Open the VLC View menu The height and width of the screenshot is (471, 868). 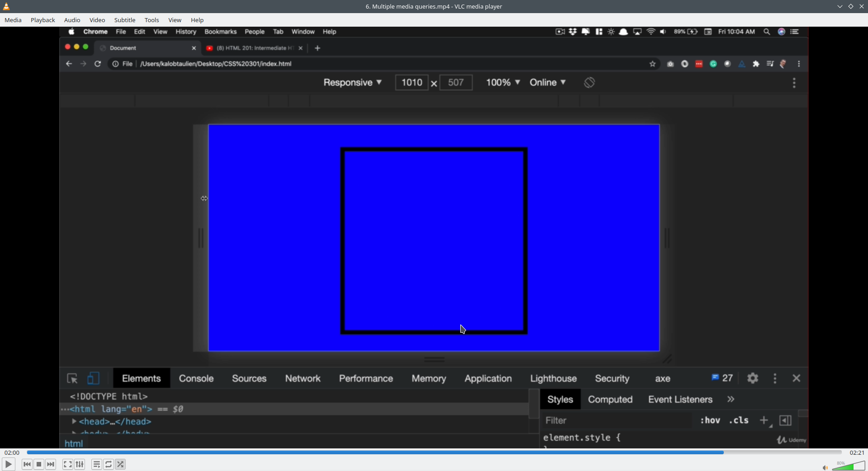[x=175, y=20]
